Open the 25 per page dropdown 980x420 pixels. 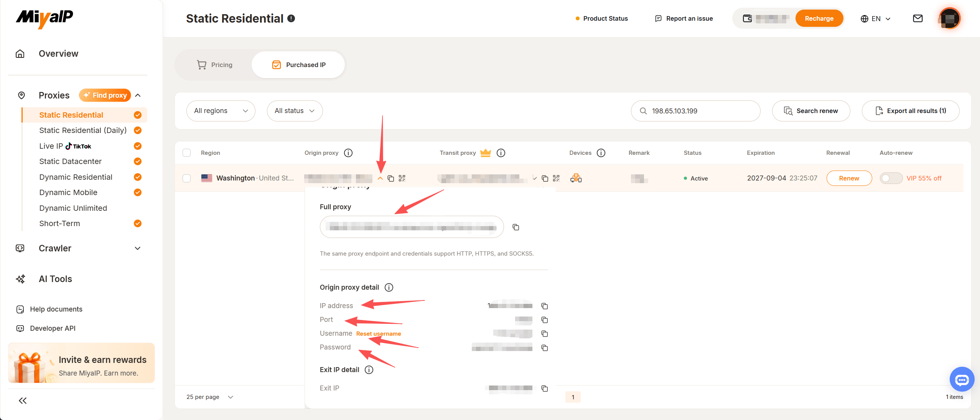(x=210, y=397)
